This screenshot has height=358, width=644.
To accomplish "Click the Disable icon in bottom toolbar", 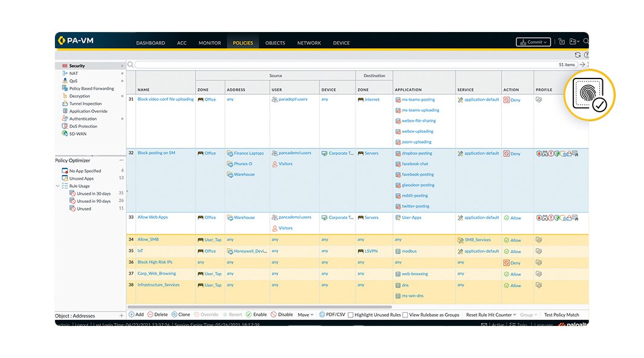I will click(273, 315).
